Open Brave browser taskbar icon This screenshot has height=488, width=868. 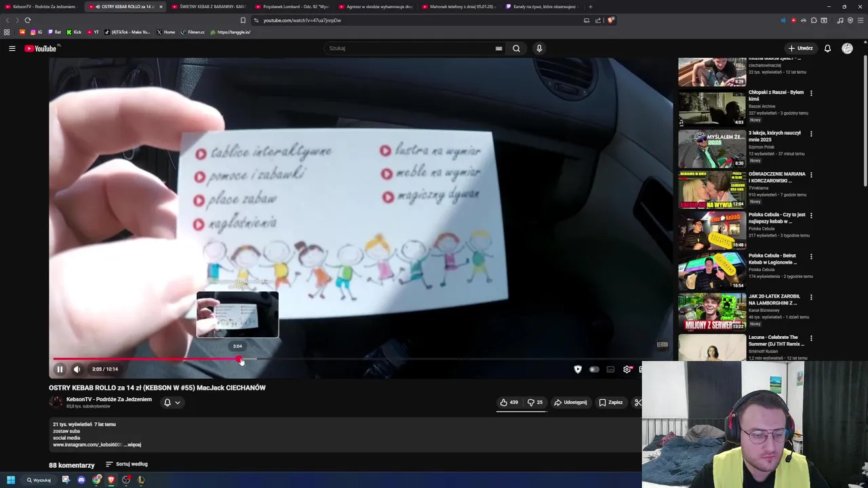coord(111,480)
